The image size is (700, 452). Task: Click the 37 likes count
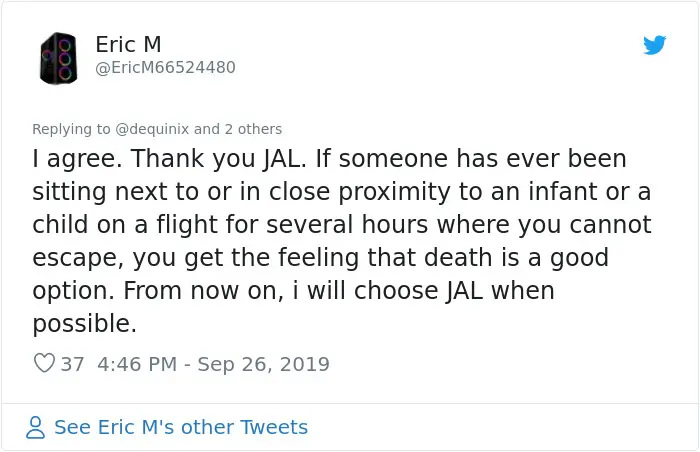[72, 364]
